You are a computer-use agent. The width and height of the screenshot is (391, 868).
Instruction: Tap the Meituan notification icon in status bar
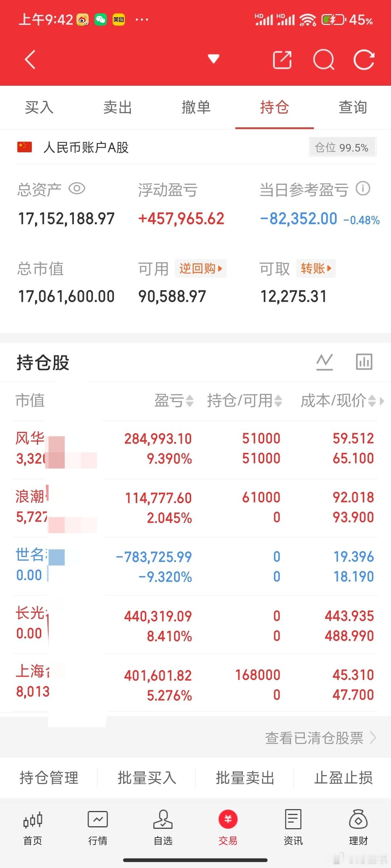119,20
